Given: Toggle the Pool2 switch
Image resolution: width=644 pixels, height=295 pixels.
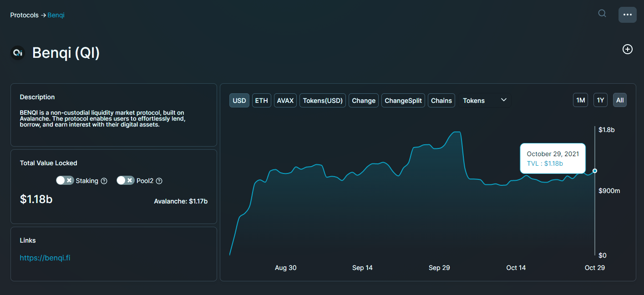Looking at the screenshot, I should click(x=125, y=180).
